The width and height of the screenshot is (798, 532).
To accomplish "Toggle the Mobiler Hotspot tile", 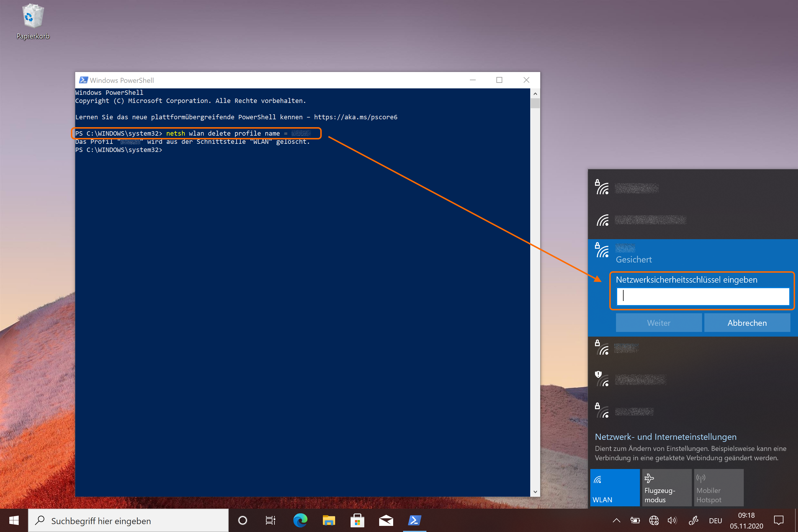I will (718, 488).
